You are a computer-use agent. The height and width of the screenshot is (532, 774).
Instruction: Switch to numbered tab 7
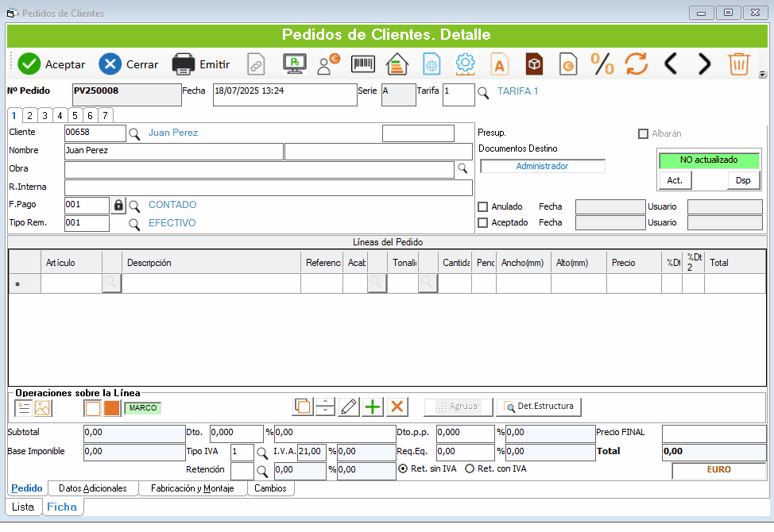pos(105,115)
